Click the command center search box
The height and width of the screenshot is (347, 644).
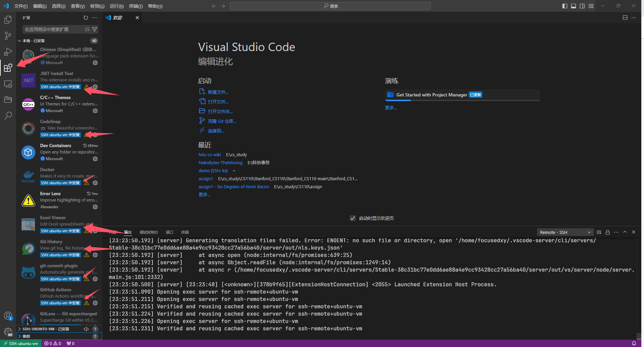330,6
